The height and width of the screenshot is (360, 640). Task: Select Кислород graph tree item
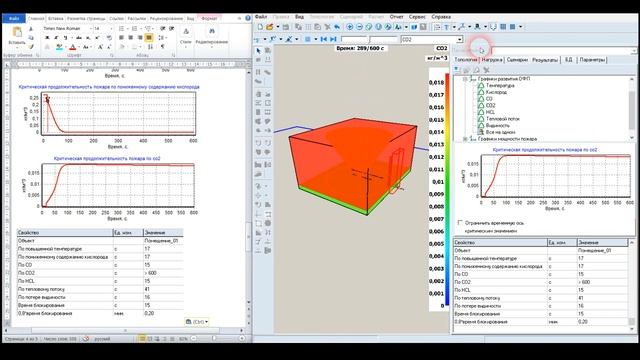pos(496,92)
